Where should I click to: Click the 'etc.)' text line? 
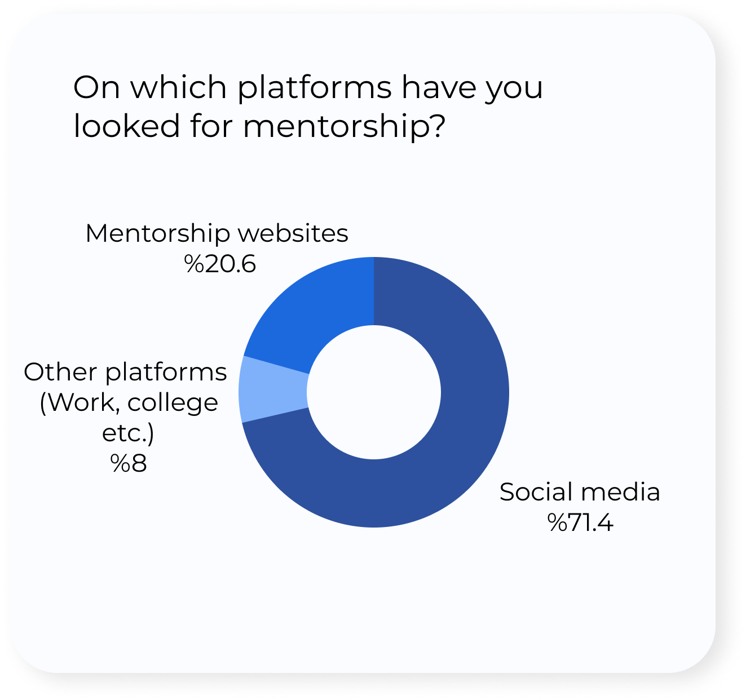(127, 433)
